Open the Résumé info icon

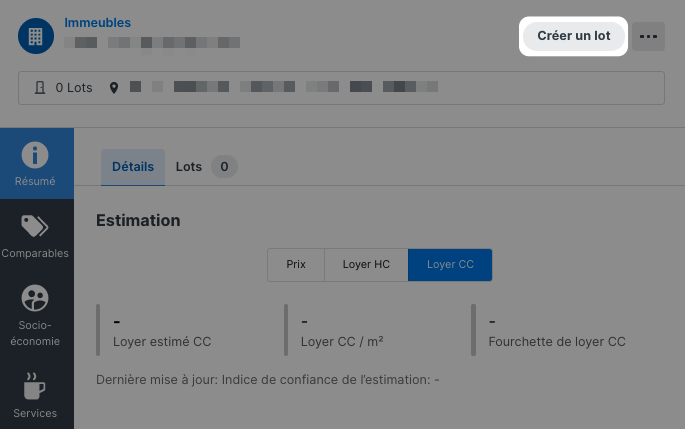(35, 155)
